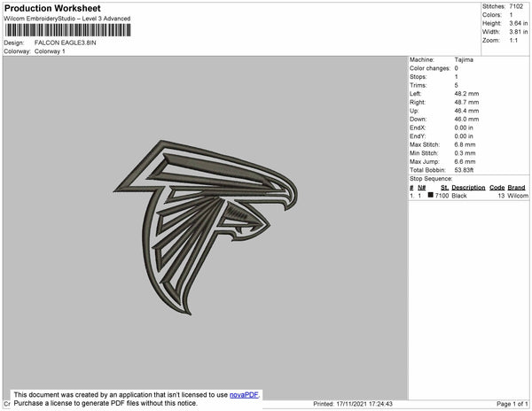Image resolution: width=532 pixels, height=411 pixels.
Task: Click the Colorway 1 value
Action: pos(50,51)
